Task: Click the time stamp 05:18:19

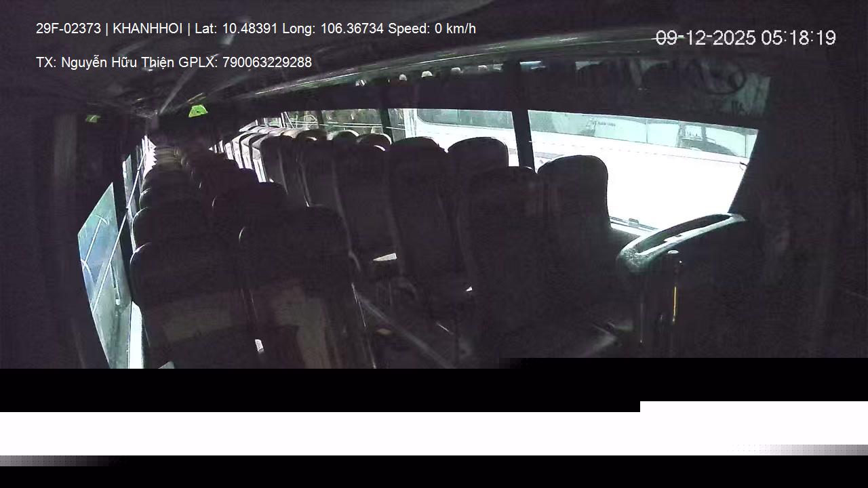Action: coord(798,38)
